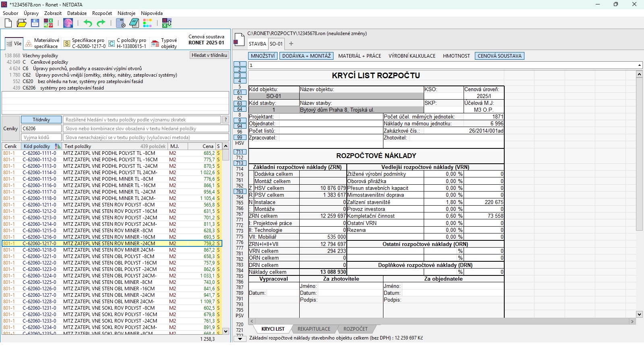Click the pink moon icon in the toolbar
This screenshot has height=348, width=644.
(x=68, y=23)
